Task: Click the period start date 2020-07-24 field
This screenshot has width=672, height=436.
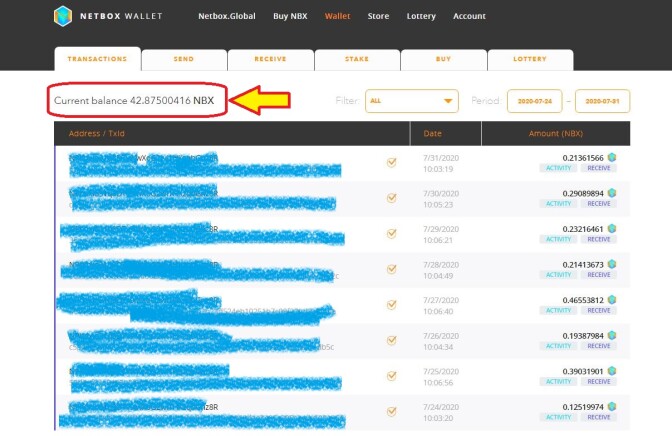Action: point(534,101)
